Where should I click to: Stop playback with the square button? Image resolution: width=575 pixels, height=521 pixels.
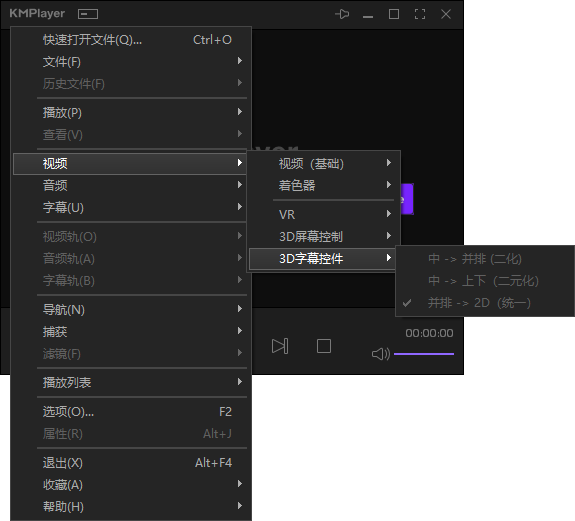click(324, 346)
